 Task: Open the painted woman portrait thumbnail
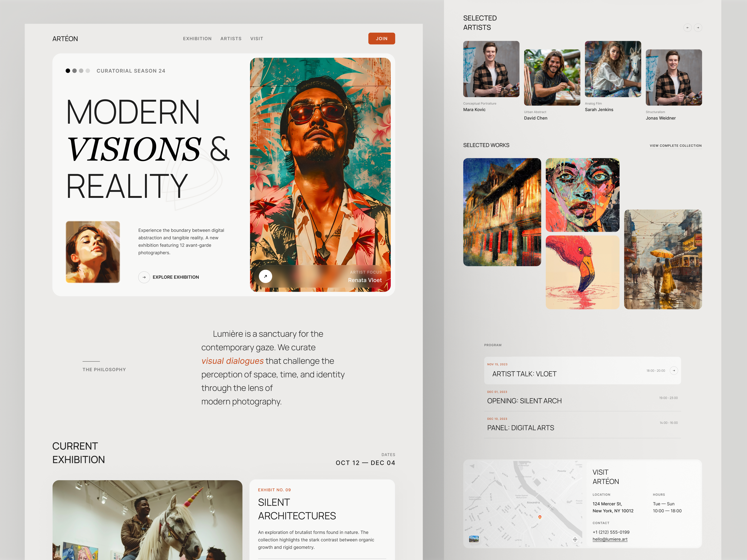(x=93, y=252)
